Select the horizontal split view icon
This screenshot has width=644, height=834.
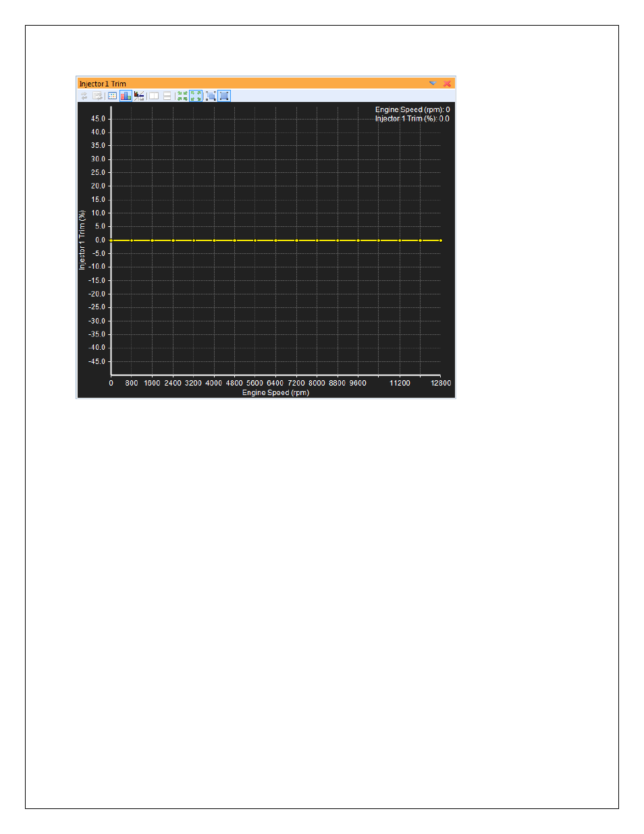pos(167,96)
